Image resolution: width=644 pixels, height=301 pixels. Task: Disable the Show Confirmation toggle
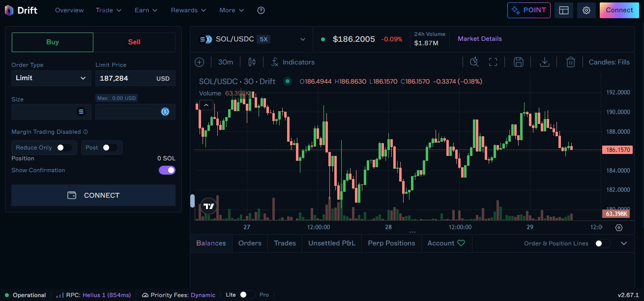pyautogui.click(x=167, y=170)
